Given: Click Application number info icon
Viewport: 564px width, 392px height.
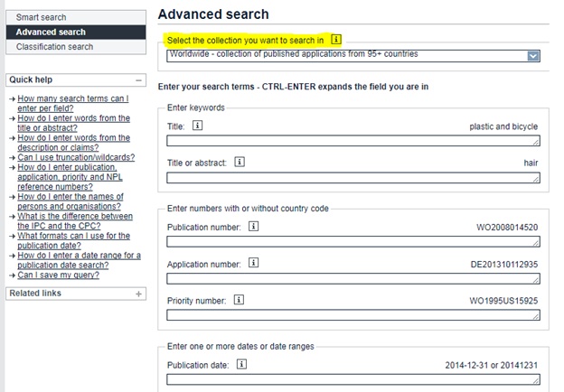Looking at the screenshot, I should point(254,263).
